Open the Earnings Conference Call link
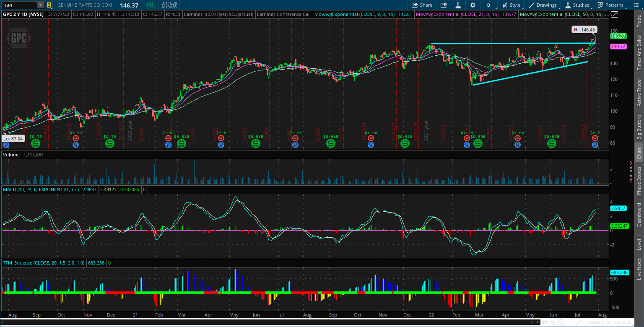Viewport: 644px width, 327px height. click(x=284, y=14)
